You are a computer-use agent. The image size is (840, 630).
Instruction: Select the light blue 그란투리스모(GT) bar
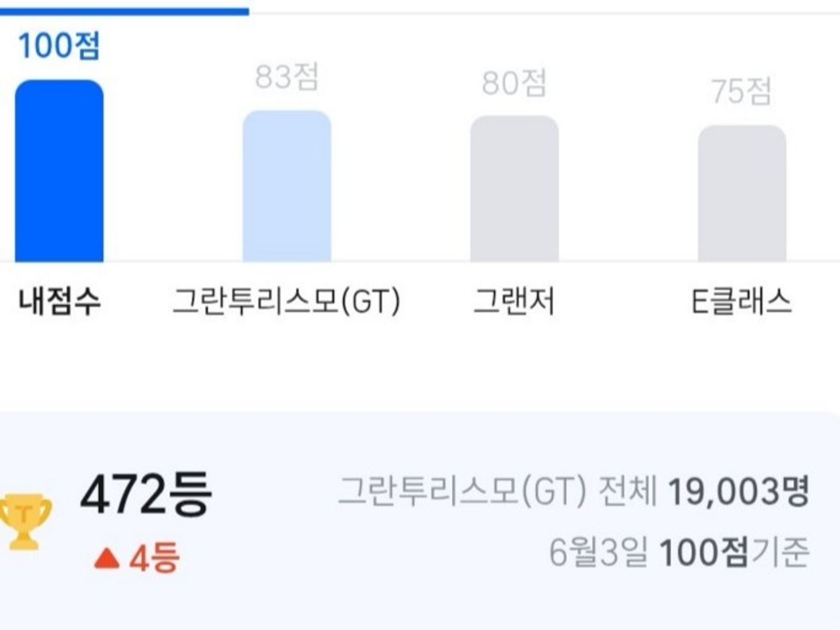click(x=287, y=186)
